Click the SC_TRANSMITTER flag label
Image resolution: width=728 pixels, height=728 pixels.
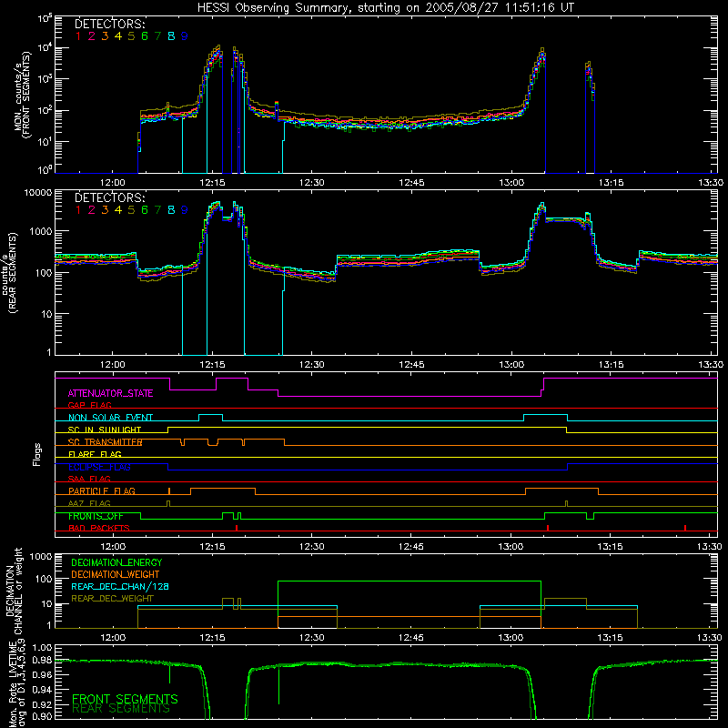(105, 442)
